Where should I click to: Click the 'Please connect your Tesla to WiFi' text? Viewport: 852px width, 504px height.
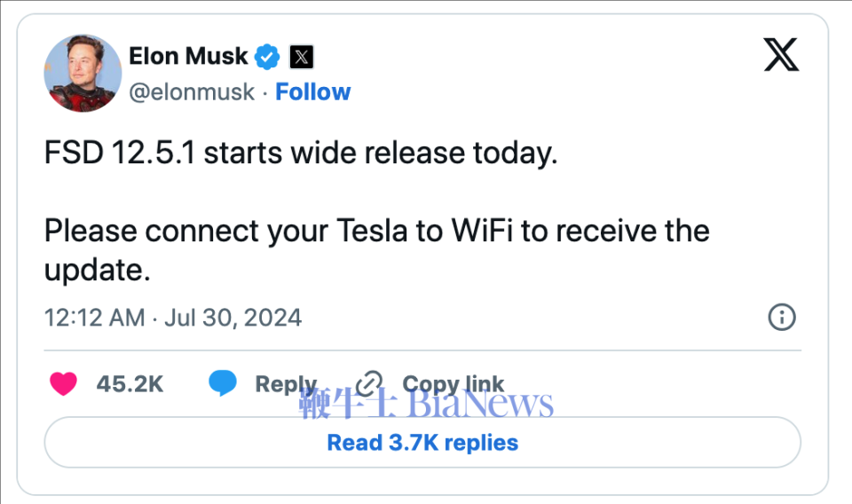click(x=376, y=232)
